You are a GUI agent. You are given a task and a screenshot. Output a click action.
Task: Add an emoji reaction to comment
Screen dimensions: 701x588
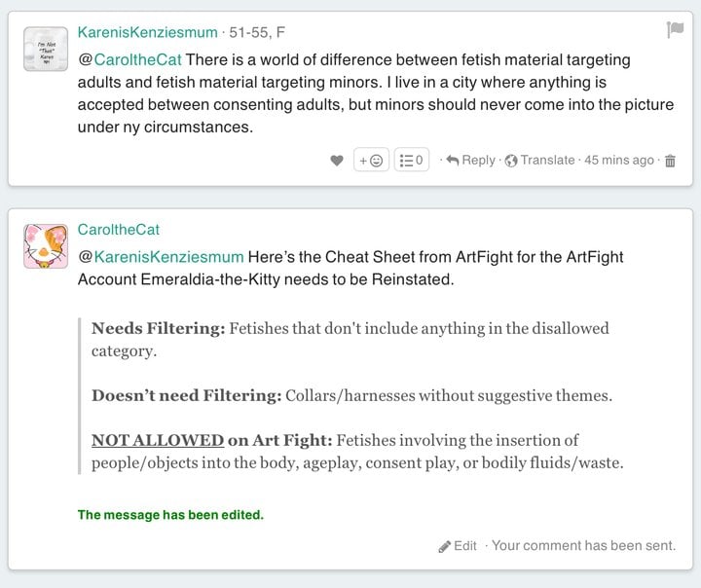(x=371, y=160)
